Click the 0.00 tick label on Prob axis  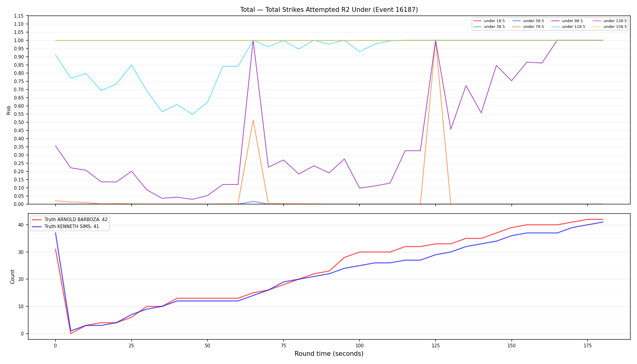[19, 204]
